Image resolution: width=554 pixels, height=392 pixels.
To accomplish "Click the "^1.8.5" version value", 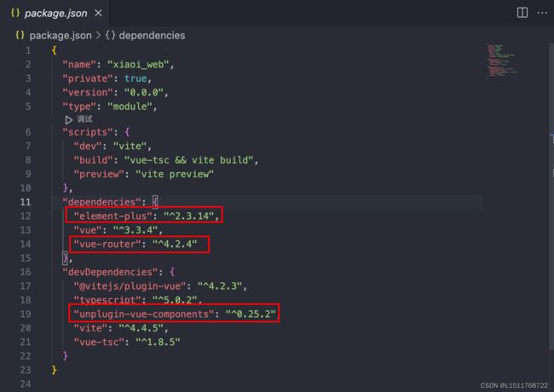I will [158, 342].
